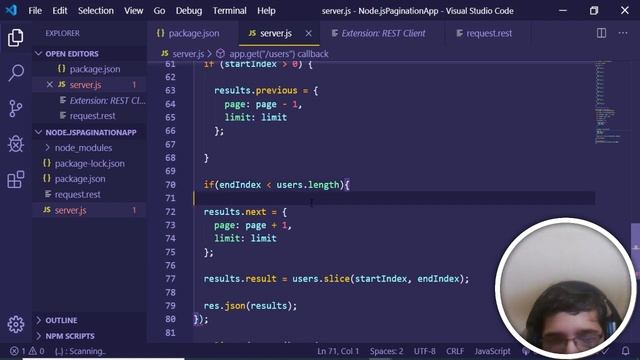This screenshot has width=640, height=360.
Task: Open the Help menu
Action: 266,11
